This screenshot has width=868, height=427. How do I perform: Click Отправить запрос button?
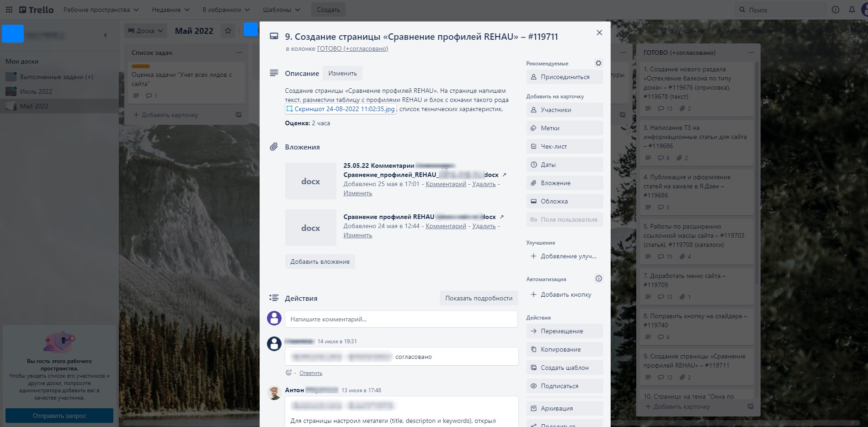59,416
